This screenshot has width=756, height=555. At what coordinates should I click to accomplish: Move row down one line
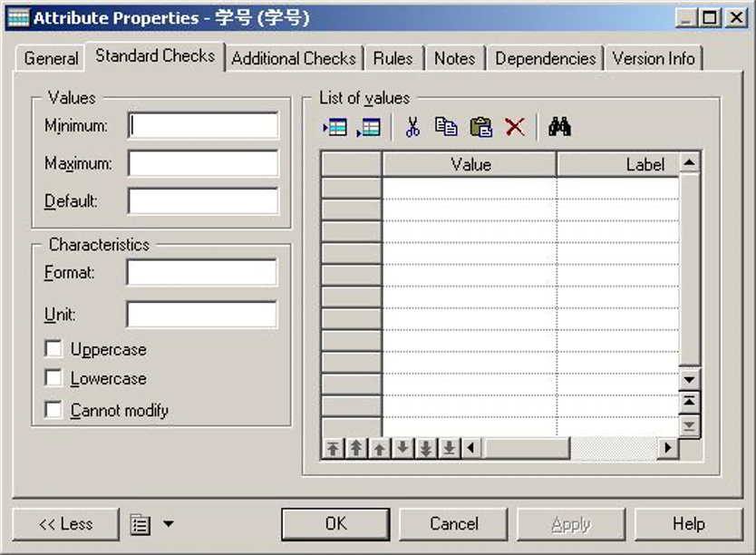(402, 448)
